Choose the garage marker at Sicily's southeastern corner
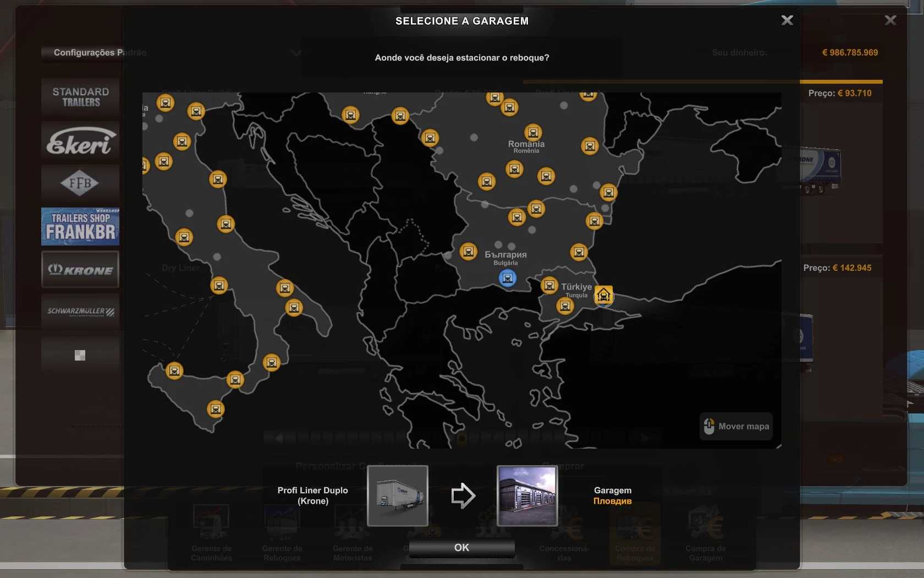924x578 pixels. 216,409
